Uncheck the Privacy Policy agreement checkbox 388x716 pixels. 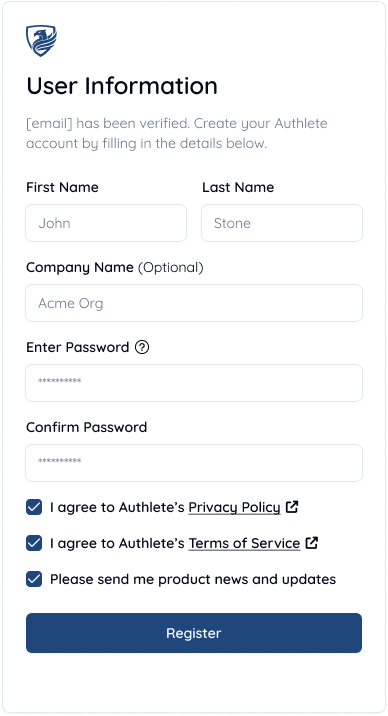[x=34, y=507]
